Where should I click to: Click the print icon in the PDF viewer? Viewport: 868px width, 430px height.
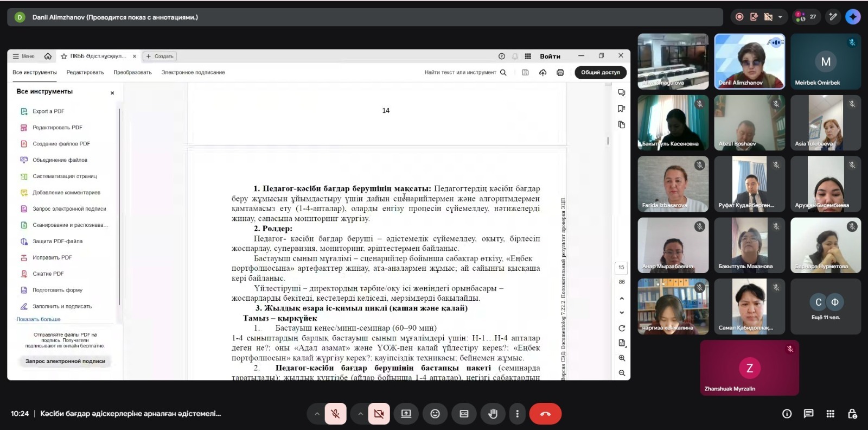(x=560, y=72)
